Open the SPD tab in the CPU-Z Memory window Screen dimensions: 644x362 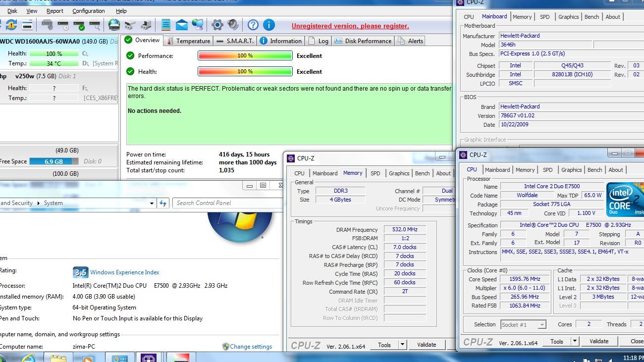click(x=376, y=173)
